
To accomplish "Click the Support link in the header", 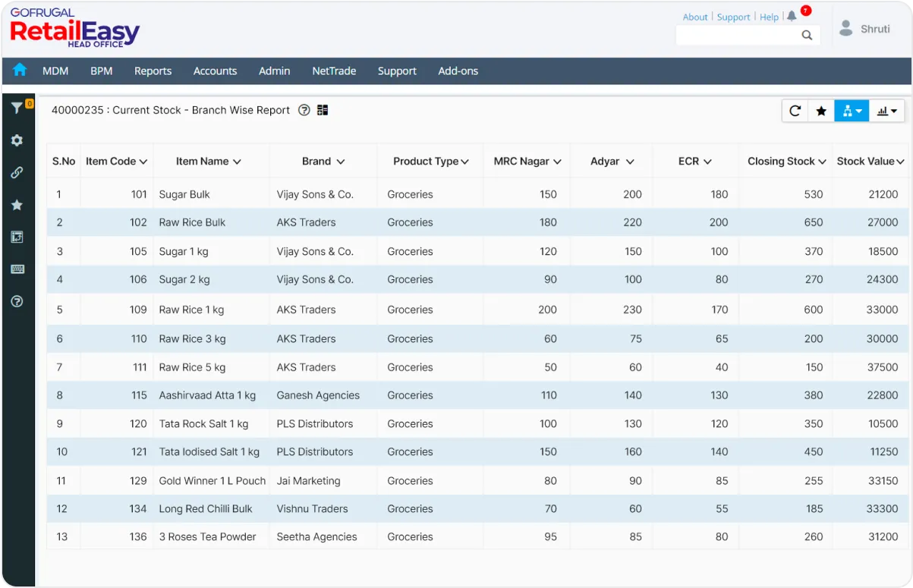I will 733,17.
